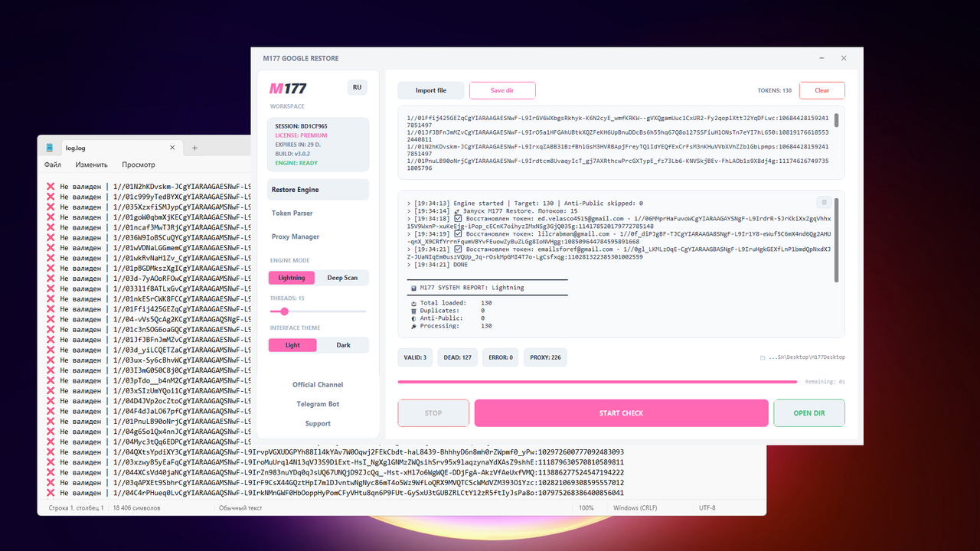
Task: Click the icon beside M177 SYSTEM REPORT
Action: tap(413, 288)
